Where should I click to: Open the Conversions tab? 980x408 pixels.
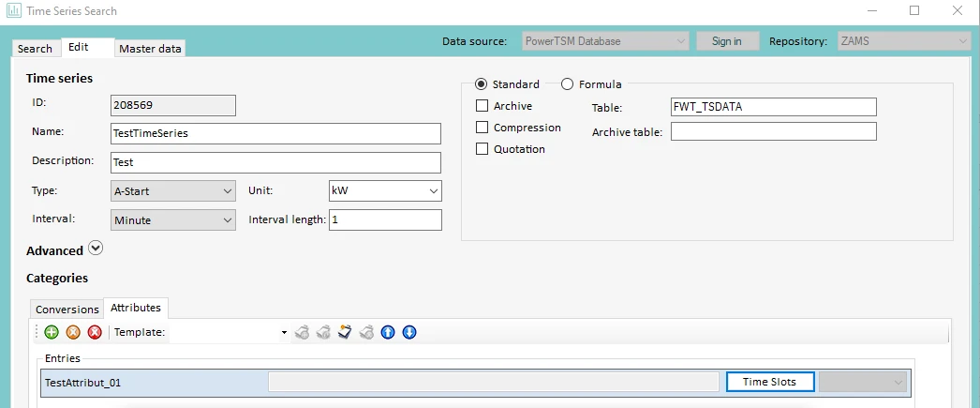pyautogui.click(x=67, y=309)
